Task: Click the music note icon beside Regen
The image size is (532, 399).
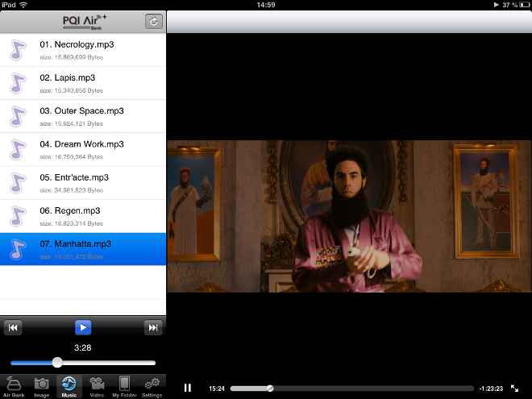Action: click(18, 217)
